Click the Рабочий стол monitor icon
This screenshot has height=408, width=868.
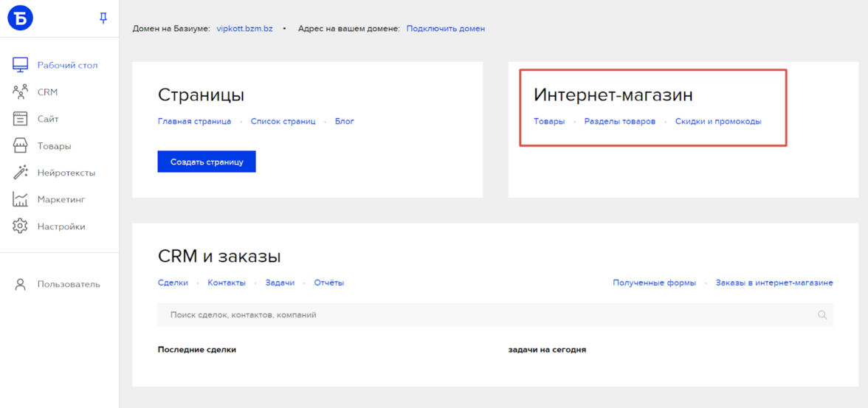[x=21, y=65]
